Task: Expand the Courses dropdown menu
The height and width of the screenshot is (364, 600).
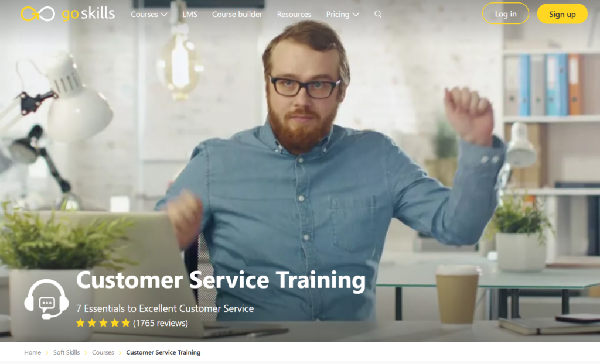Action: coord(149,14)
